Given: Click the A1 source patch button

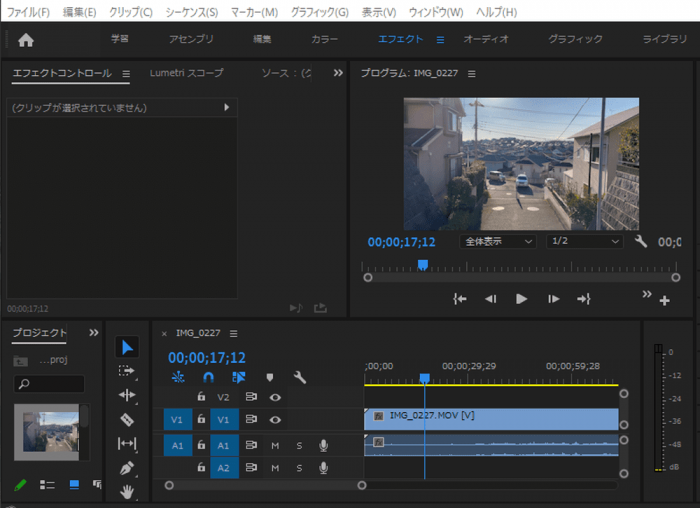Looking at the screenshot, I should click(178, 446).
